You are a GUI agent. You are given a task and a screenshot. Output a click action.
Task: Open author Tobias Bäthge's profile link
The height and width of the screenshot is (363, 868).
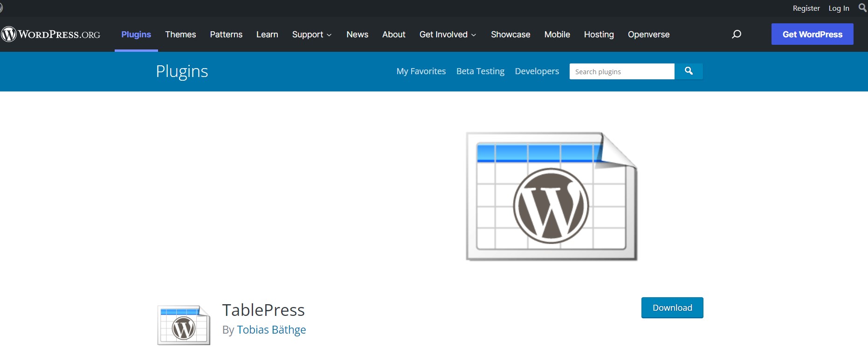(x=271, y=330)
